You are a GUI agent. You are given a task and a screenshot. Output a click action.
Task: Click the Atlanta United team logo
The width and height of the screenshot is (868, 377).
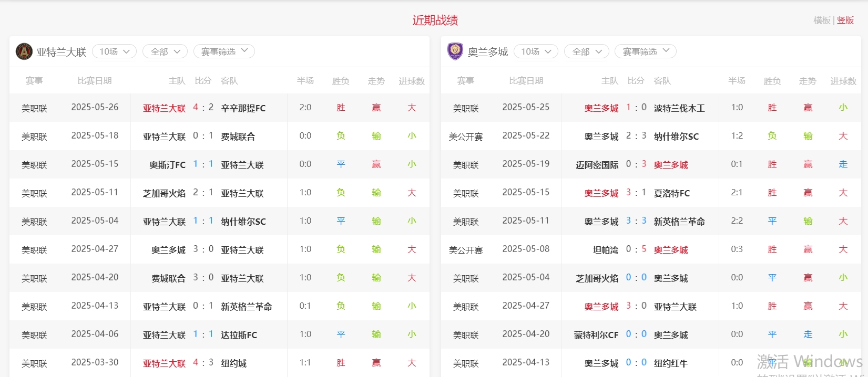[24, 51]
